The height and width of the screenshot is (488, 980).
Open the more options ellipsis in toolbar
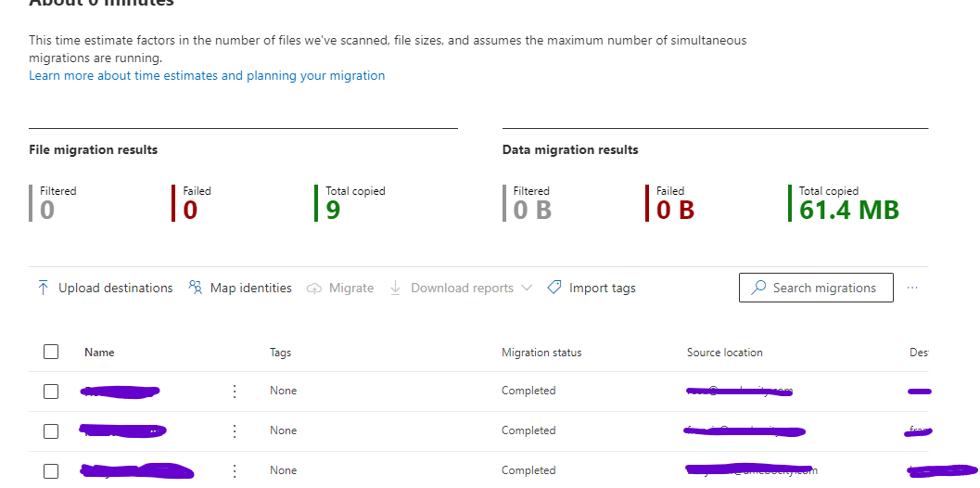(x=912, y=288)
